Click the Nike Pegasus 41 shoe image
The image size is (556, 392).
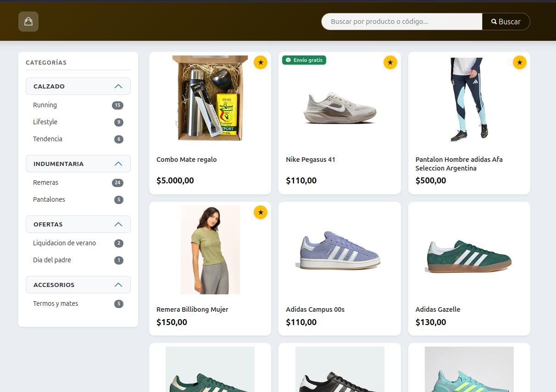(x=339, y=108)
